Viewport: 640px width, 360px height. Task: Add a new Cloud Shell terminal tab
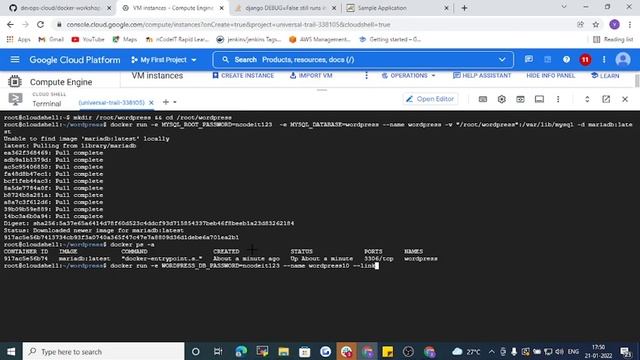[166, 102]
